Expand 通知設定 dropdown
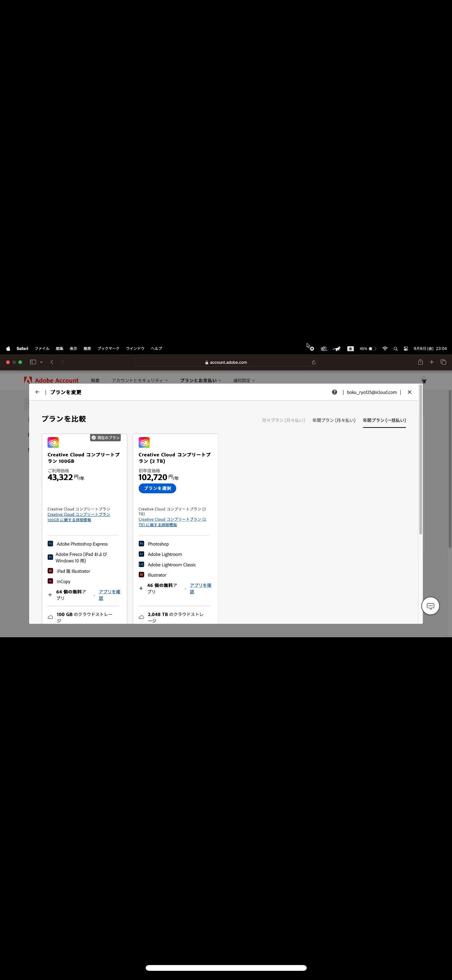This screenshot has height=980, width=452. pyautogui.click(x=244, y=380)
